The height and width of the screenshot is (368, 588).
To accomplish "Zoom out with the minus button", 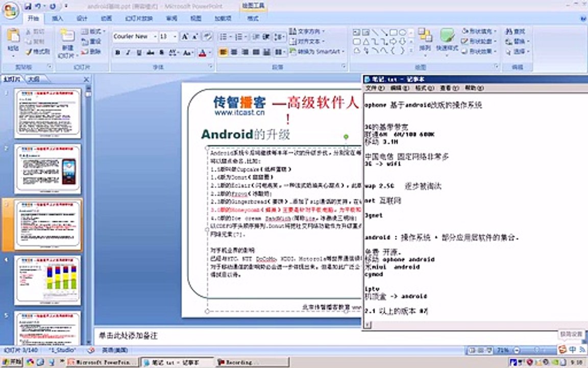I will [x=517, y=350].
